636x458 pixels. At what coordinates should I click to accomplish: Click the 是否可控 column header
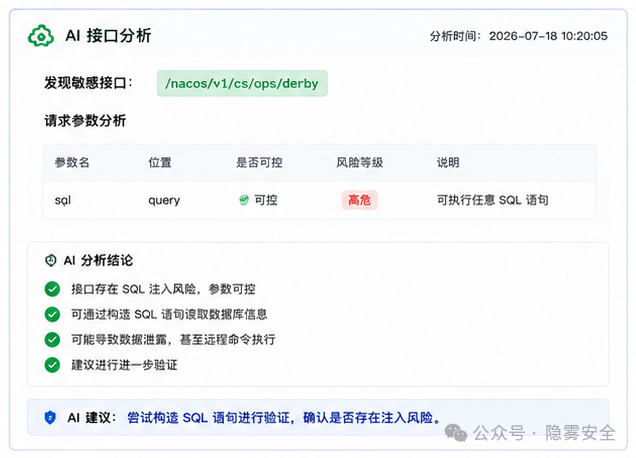[x=259, y=162]
